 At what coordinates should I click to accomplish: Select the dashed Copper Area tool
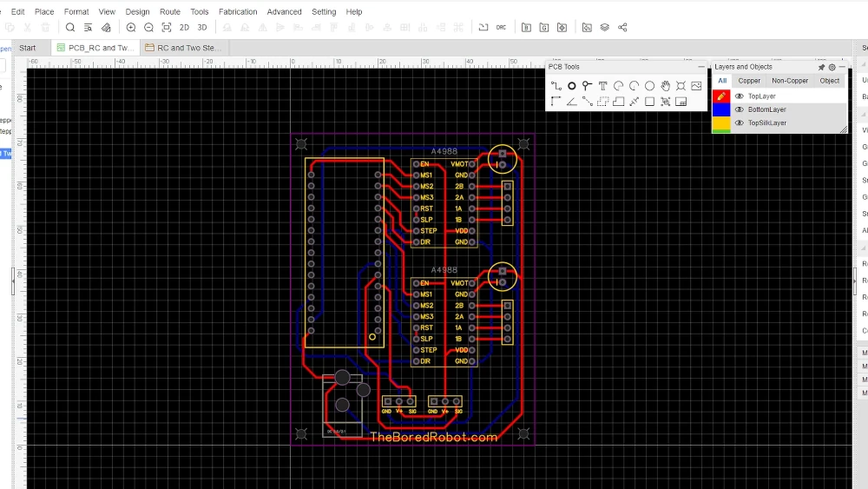click(x=603, y=102)
